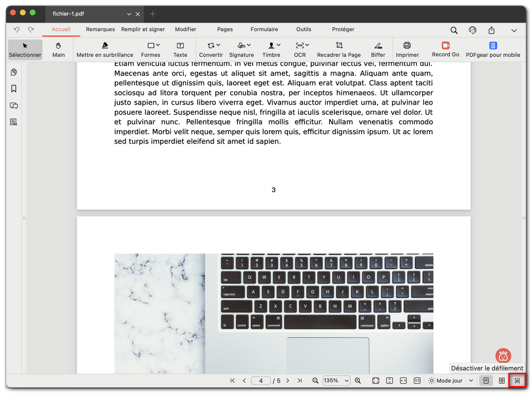Expand the Mode jour theme dropdown

pyautogui.click(x=451, y=381)
